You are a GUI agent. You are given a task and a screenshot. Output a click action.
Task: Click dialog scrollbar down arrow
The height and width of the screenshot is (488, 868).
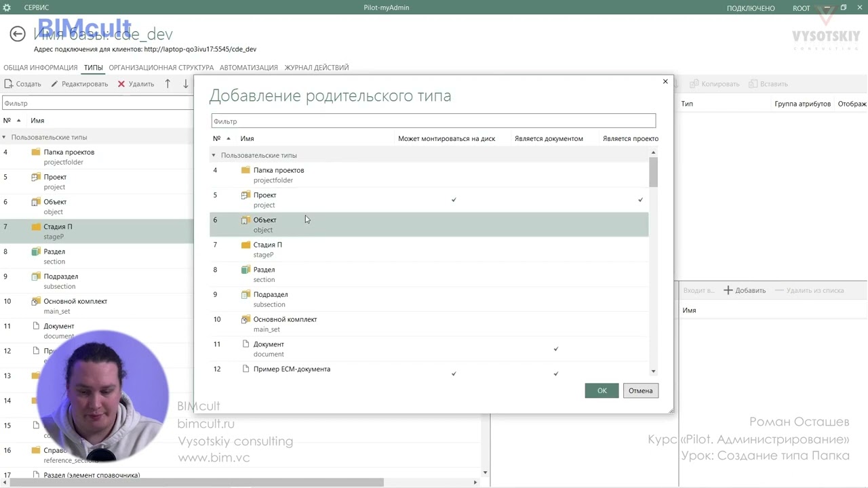coord(653,371)
